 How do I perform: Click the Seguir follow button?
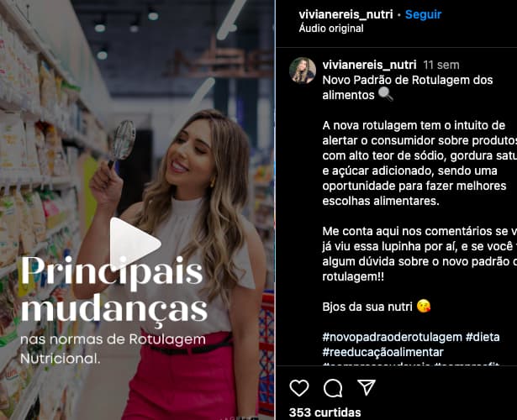[423, 14]
